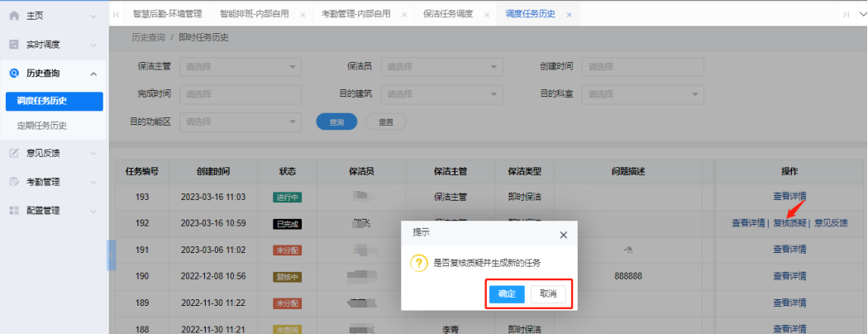Click the 意见反馈 edit icon in sidebar
The height and width of the screenshot is (334, 868).
pyautogui.click(x=14, y=154)
